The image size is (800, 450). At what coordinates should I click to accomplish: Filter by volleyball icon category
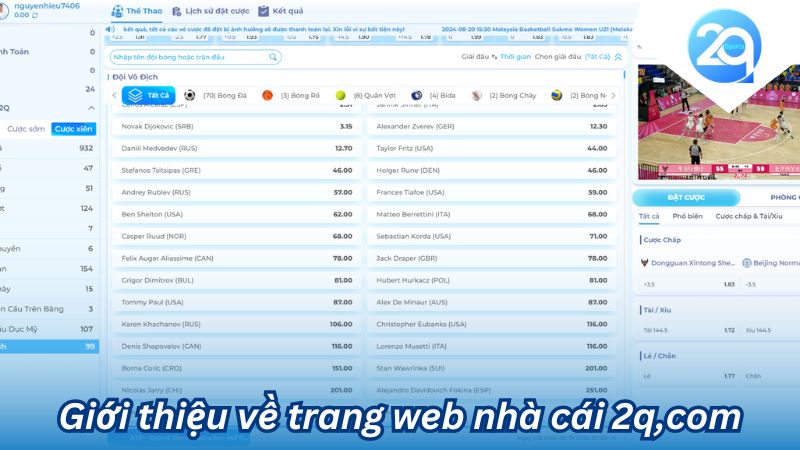557,95
